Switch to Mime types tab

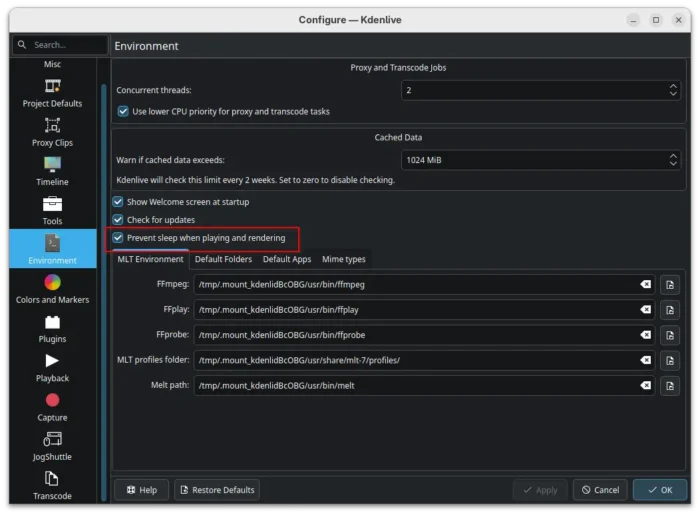[x=344, y=259]
